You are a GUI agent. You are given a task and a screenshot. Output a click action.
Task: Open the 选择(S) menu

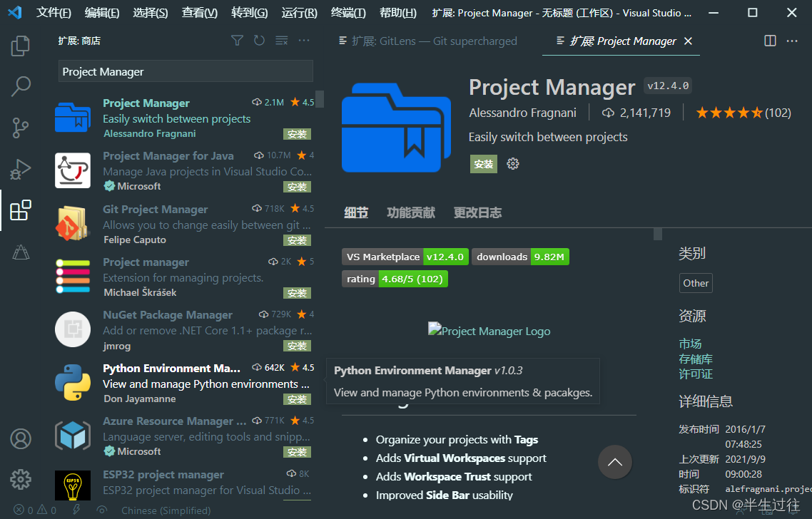tap(150, 13)
